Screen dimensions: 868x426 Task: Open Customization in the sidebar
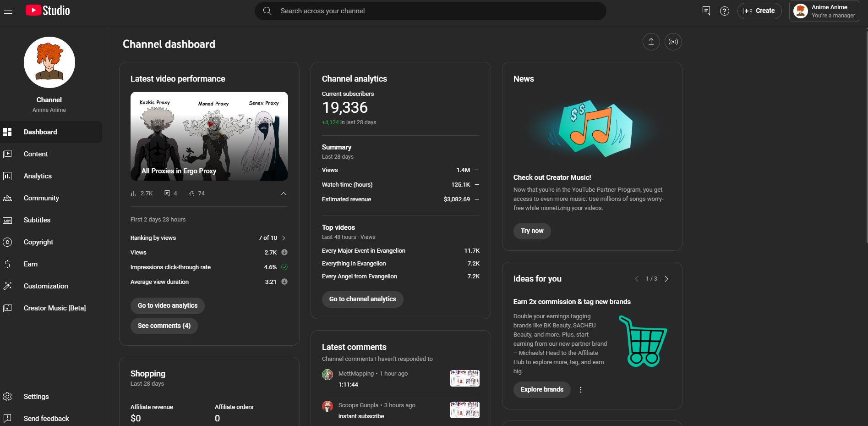click(51, 286)
